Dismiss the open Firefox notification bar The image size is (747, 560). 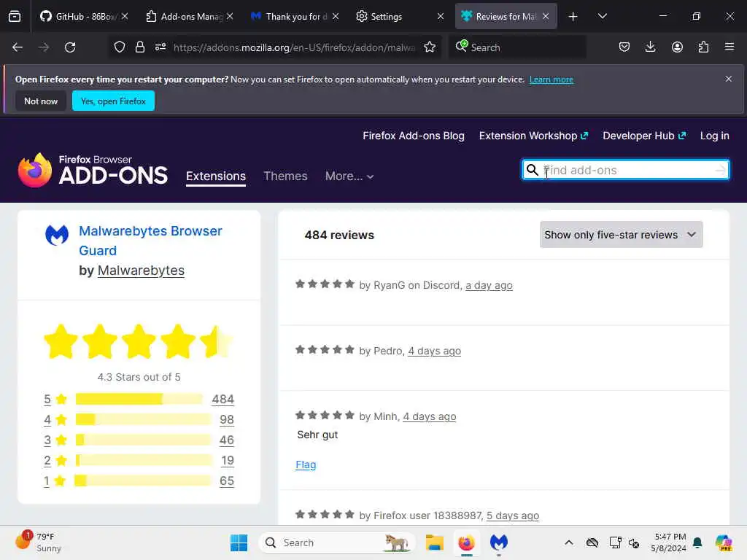click(x=729, y=79)
